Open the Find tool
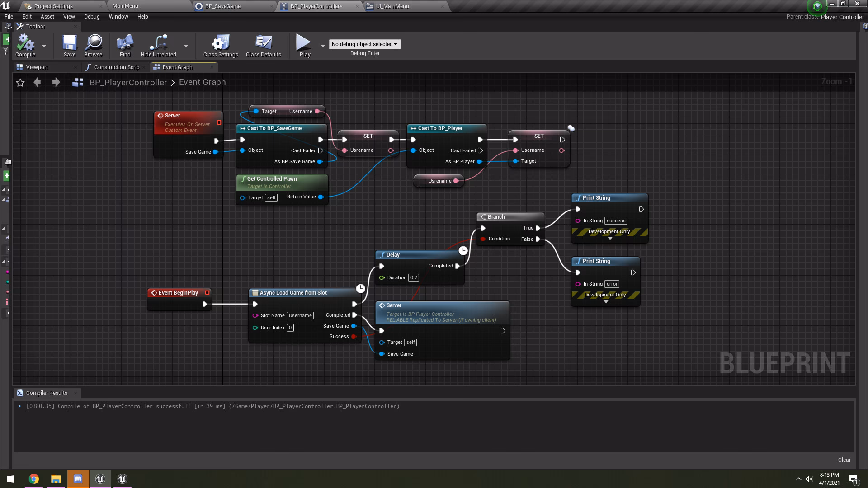 point(125,45)
